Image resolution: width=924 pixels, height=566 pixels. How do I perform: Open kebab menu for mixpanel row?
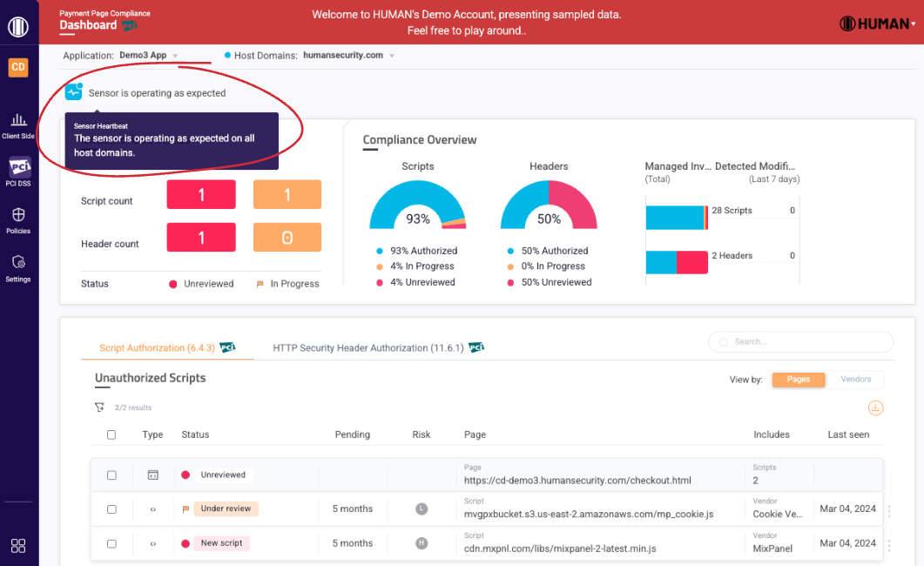click(888, 546)
